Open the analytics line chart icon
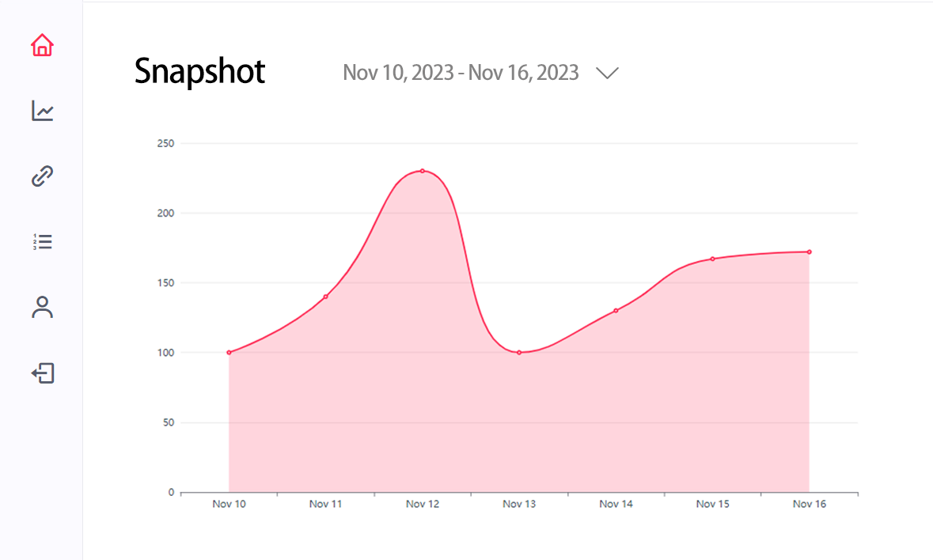 42,111
